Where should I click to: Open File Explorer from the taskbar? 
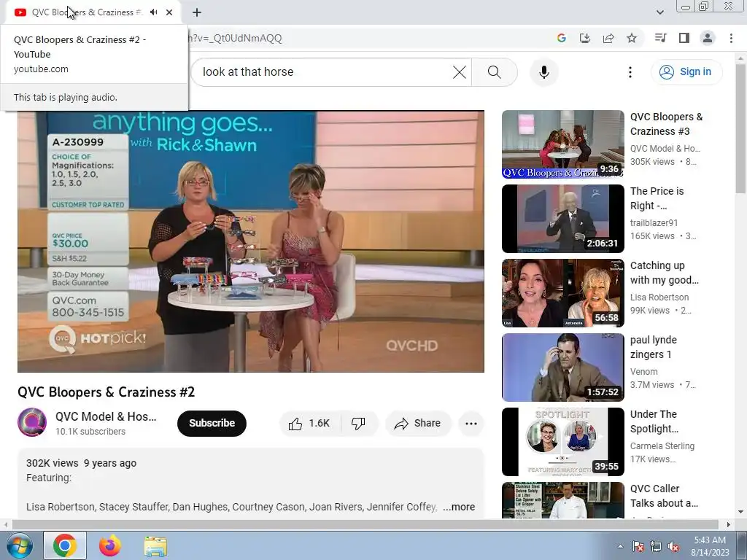pyautogui.click(x=155, y=545)
